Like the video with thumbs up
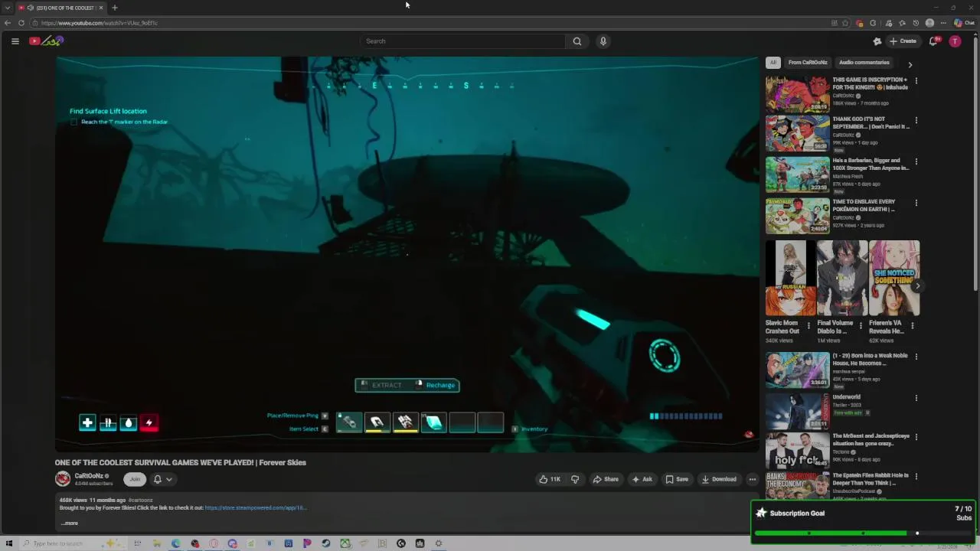The image size is (980, 551). [x=550, y=479]
